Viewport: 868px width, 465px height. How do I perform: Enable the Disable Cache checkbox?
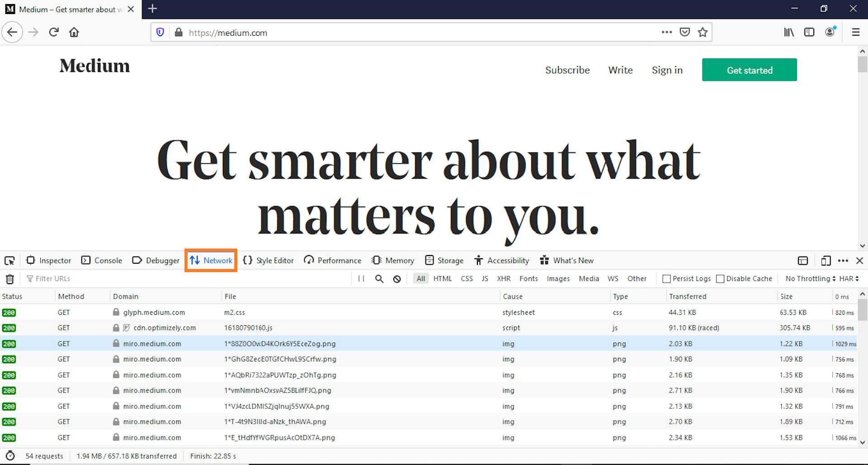[720, 279]
